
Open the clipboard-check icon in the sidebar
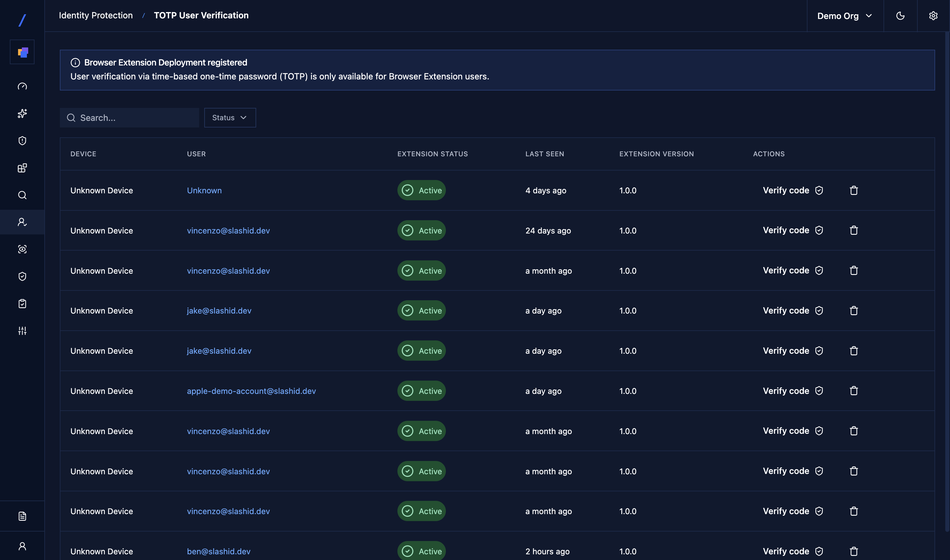(x=22, y=303)
